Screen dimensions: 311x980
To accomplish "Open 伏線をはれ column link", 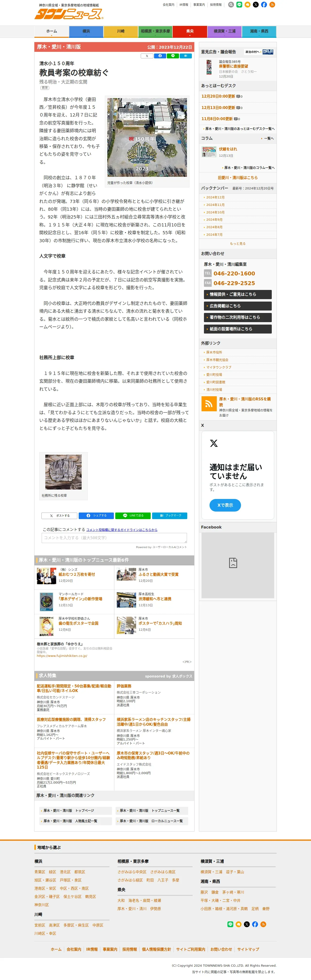I will (x=228, y=149).
